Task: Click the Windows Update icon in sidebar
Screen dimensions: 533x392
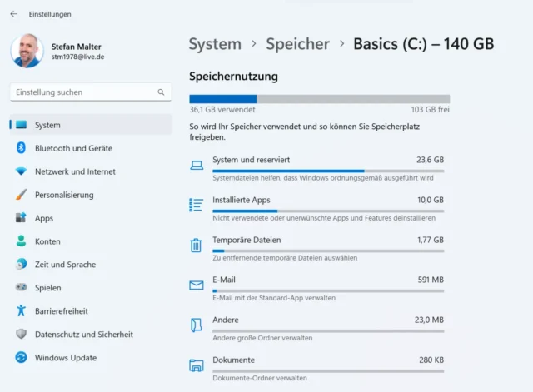Action: tap(21, 358)
